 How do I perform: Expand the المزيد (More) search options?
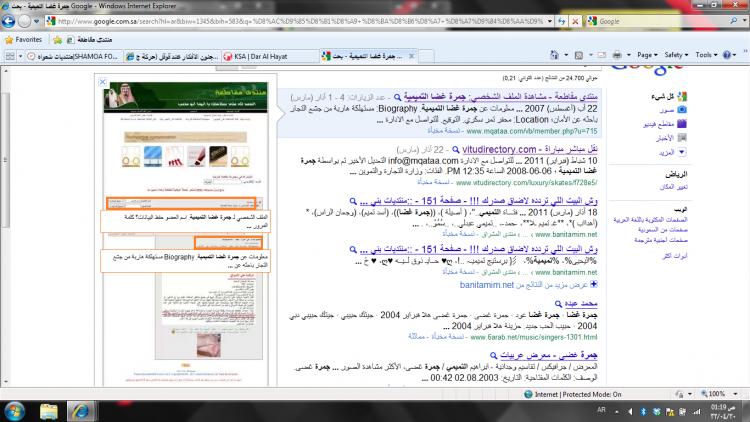(681, 153)
